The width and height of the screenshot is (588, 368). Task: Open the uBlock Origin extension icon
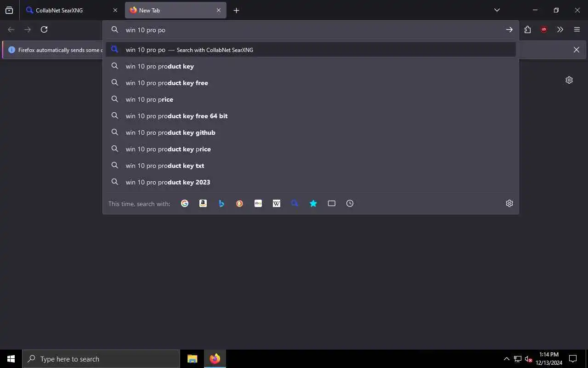click(x=544, y=29)
